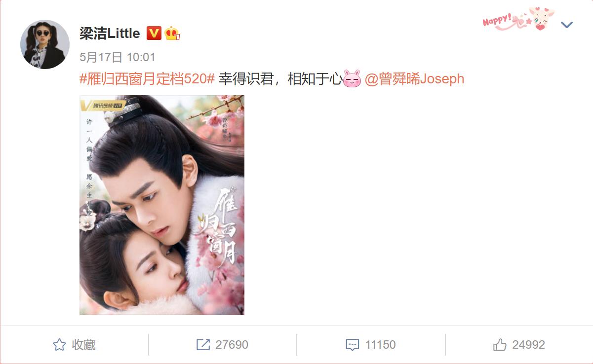Click the repost arrow icon
Image resolution: width=593 pixels, height=364 pixels.
point(203,345)
